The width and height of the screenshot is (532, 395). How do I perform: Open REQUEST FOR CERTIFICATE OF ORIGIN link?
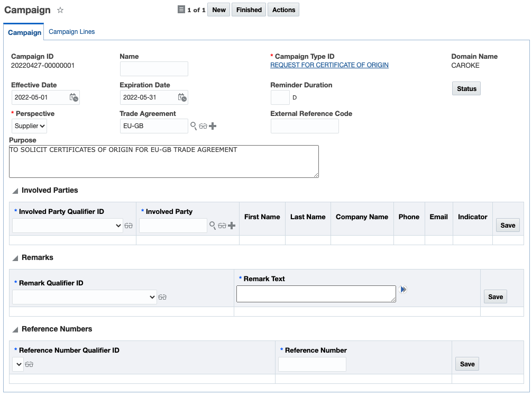(x=329, y=65)
